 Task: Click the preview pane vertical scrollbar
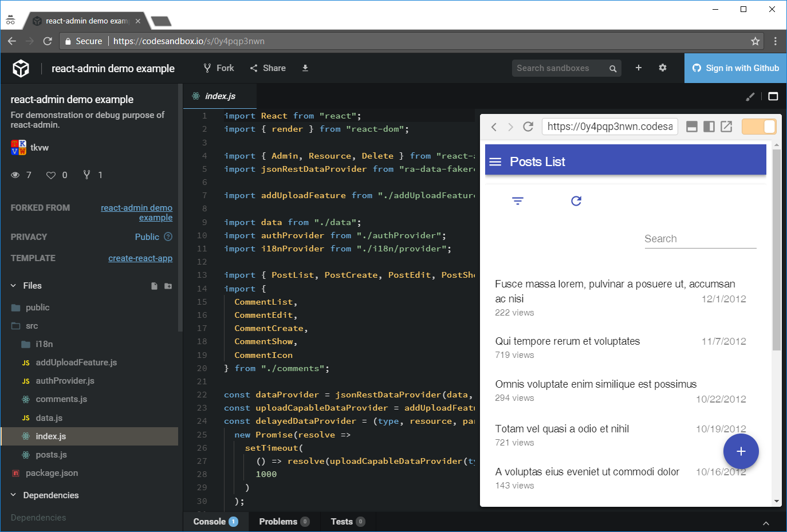777,250
